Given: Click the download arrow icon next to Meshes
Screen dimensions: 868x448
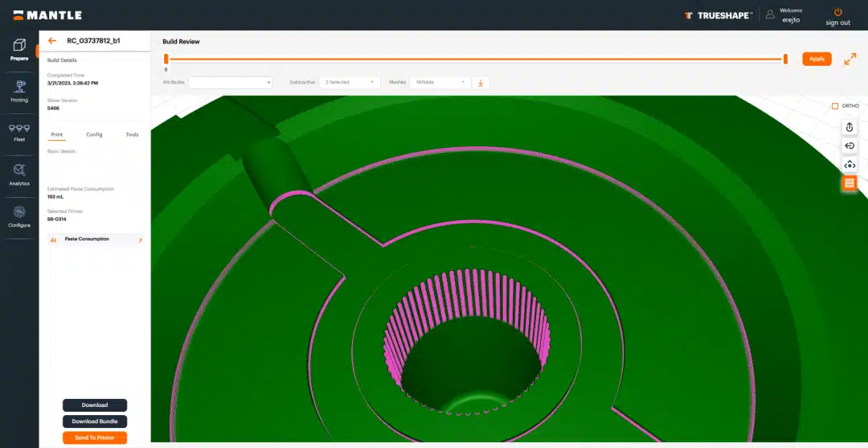Looking at the screenshot, I should point(481,82).
